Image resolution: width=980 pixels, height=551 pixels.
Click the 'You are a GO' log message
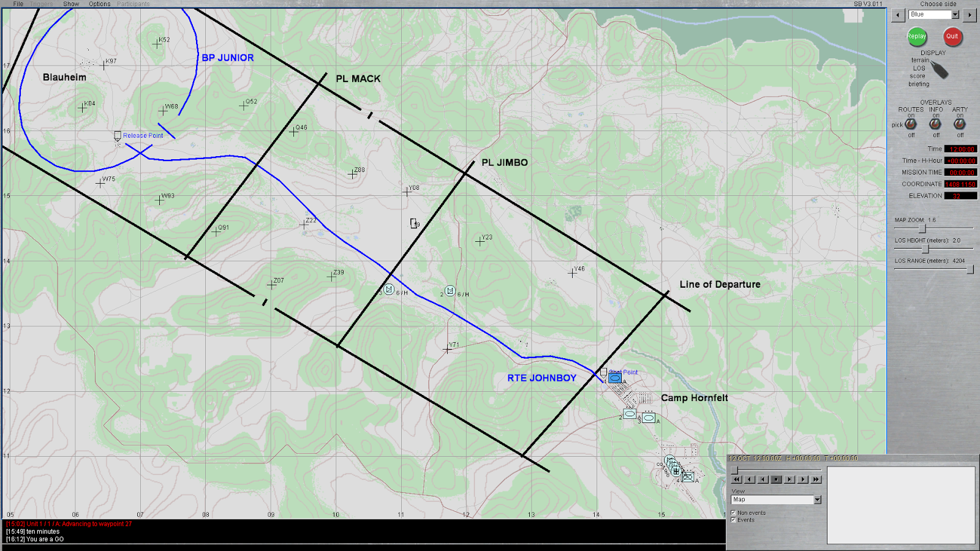pos(35,539)
